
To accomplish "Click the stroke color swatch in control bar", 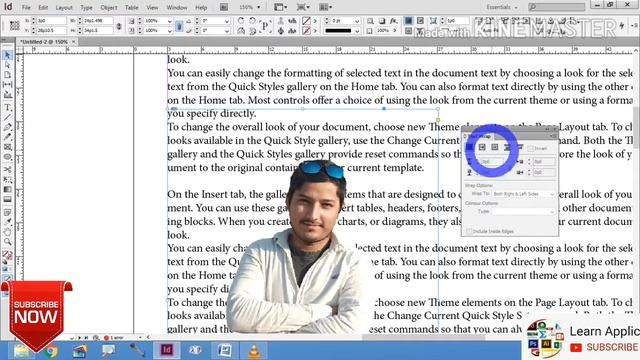I will click(x=306, y=31).
